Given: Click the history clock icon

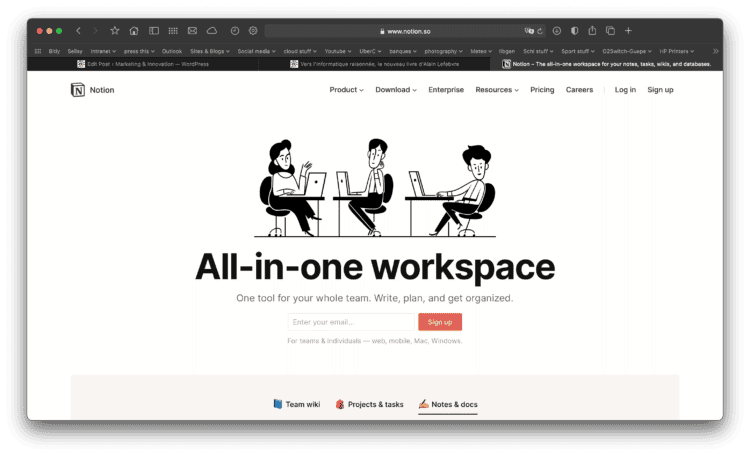Looking at the screenshot, I should coord(234,31).
